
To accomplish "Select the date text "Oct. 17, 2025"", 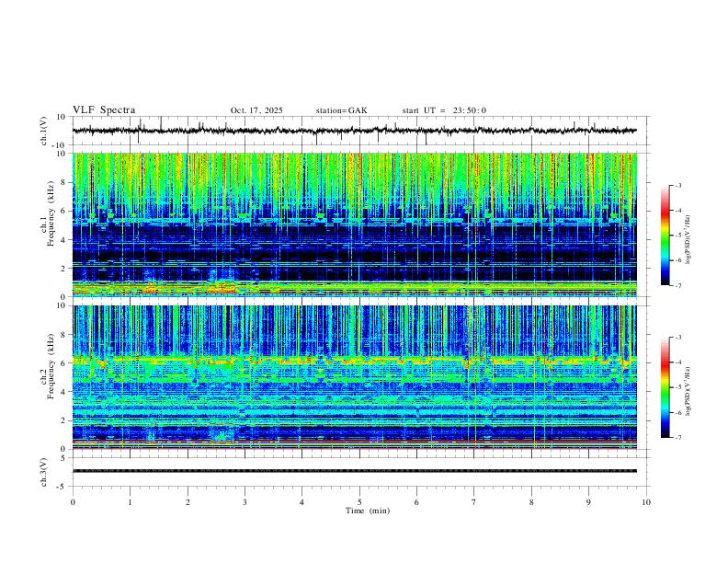I will (x=256, y=110).
